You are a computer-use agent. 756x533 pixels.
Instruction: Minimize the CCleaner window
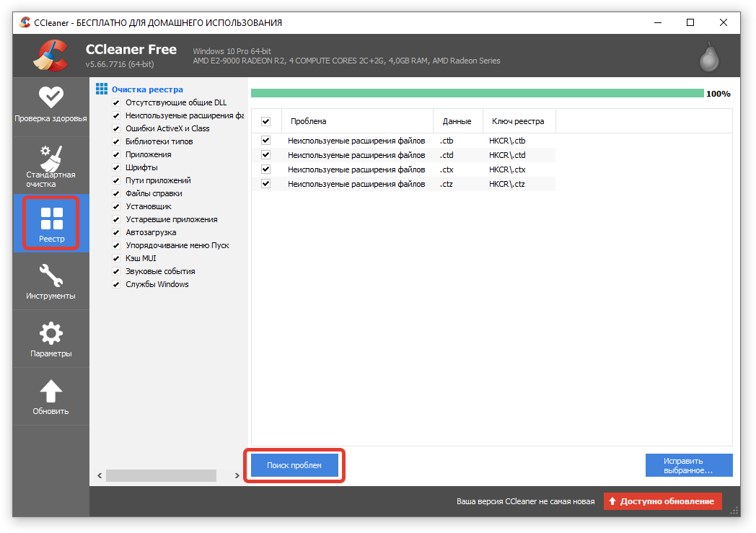tap(658, 22)
